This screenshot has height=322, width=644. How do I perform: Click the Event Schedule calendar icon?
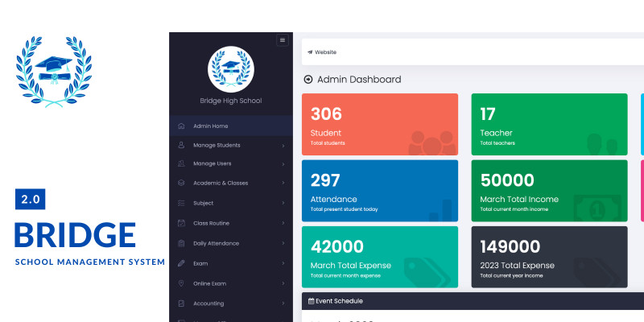[311, 301]
